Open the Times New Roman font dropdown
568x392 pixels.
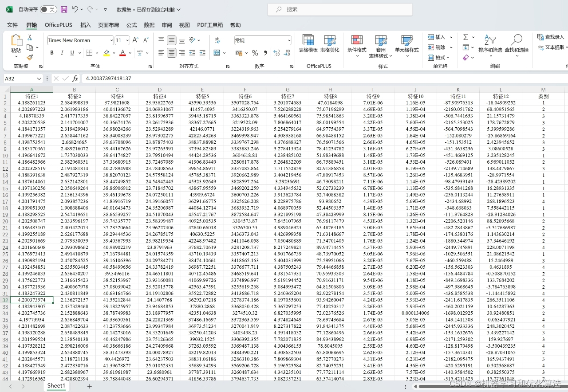[x=111, y=40]
